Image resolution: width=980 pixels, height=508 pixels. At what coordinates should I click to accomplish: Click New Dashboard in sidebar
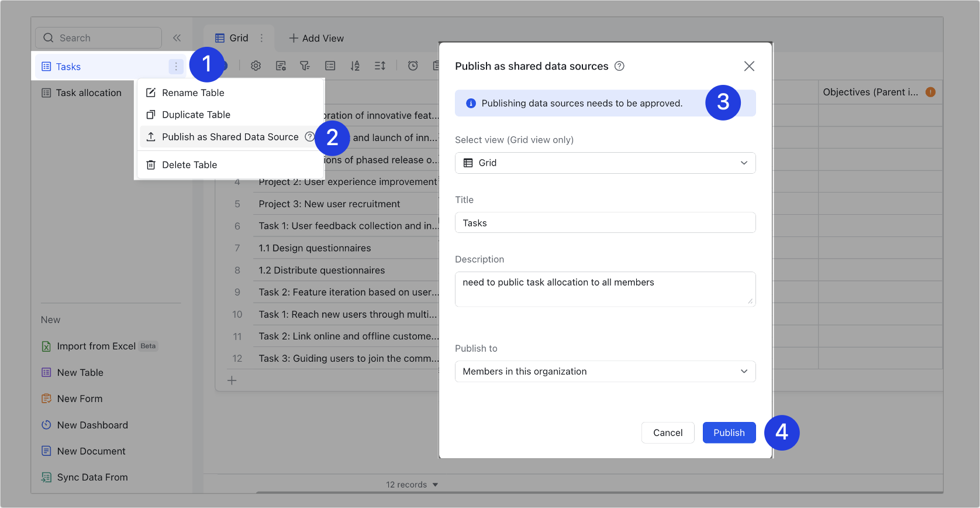tap(85, 425)
